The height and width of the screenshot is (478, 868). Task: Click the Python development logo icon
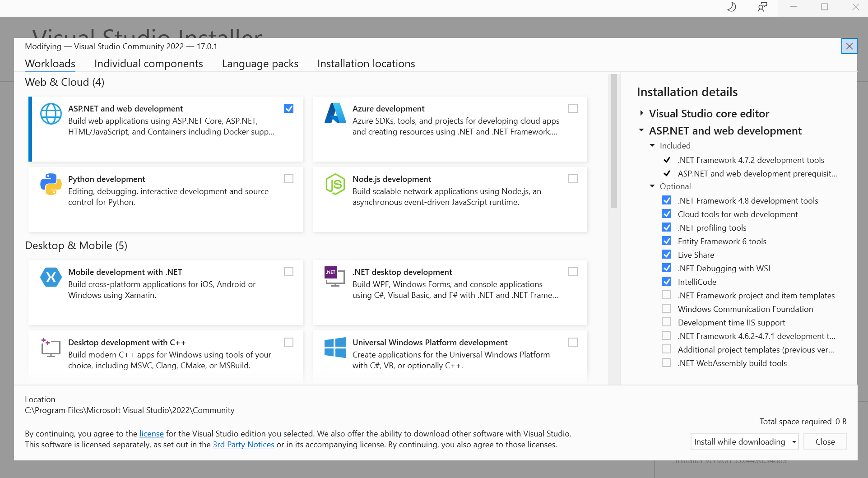(51, 184)
